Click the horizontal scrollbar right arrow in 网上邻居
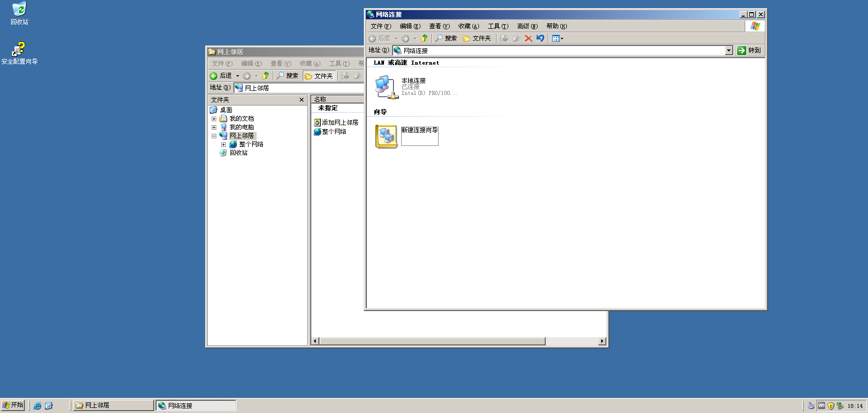This screenshot has height=413, width=868. [x=602, y=341]
